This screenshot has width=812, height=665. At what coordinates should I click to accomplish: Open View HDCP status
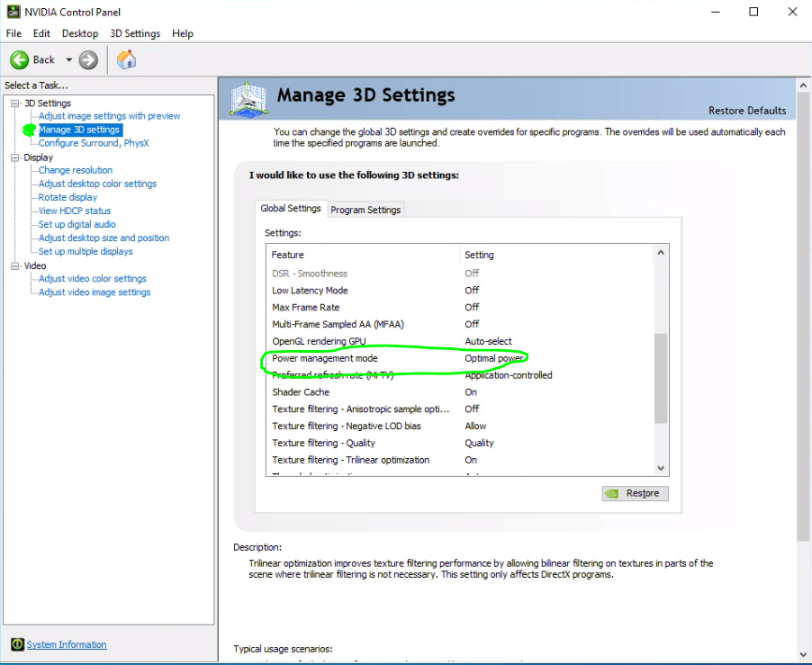[75, 211]
